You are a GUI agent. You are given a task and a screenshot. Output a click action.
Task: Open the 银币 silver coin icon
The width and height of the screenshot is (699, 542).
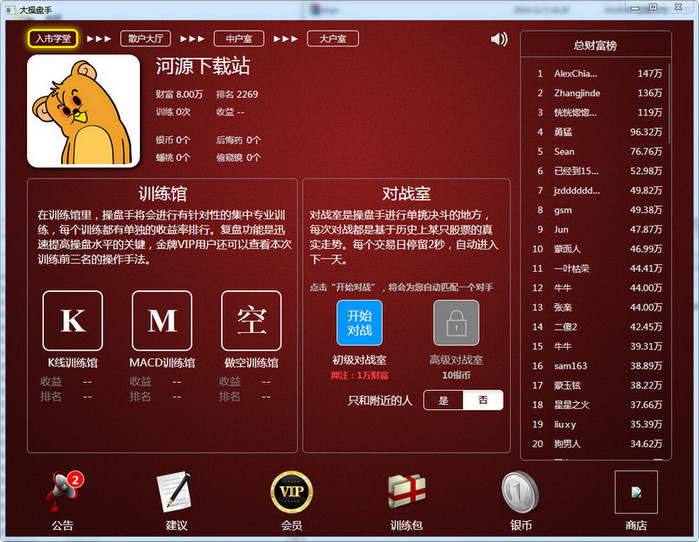pyautogui.click(x=520, y=492)
